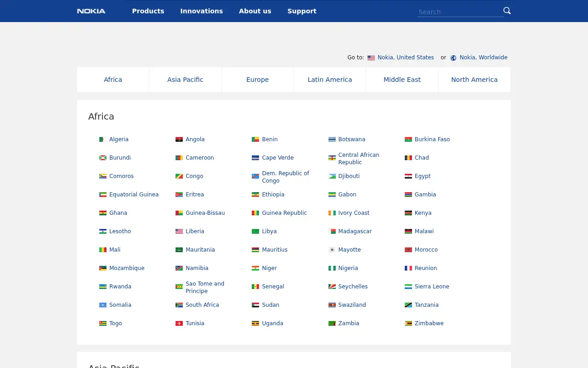588x368 pixels.
Task: Go to Nokia, Worldwide link
Action: click(483, 57)
